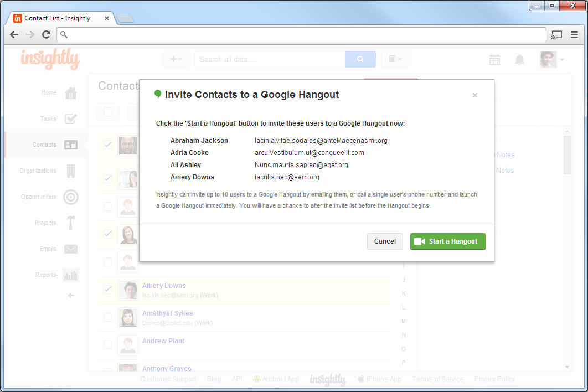Screen dimensions: 588x392
Task: Cancel the hangout invite dialog
Action: coord(385,241)
